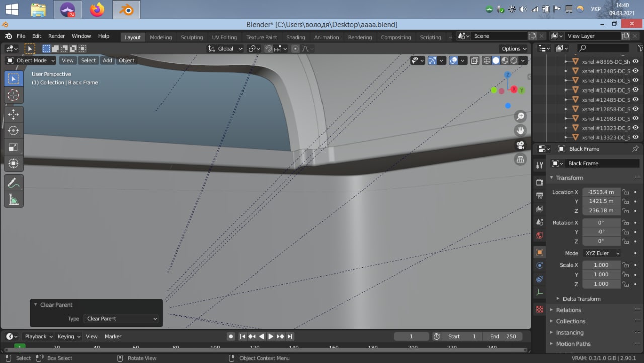Activate the Annotate tool
The width and height of the screenshot is (644, 363).
pos(13,183)
